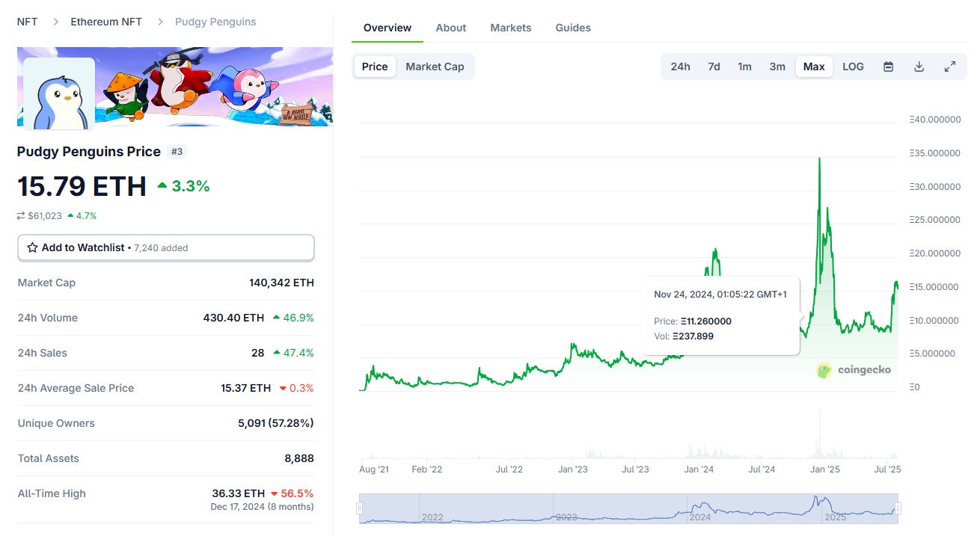Click the left handle of the range slider
Image resolution: width=980 pixels, height=536 pixels.
(x=360, y=508)
